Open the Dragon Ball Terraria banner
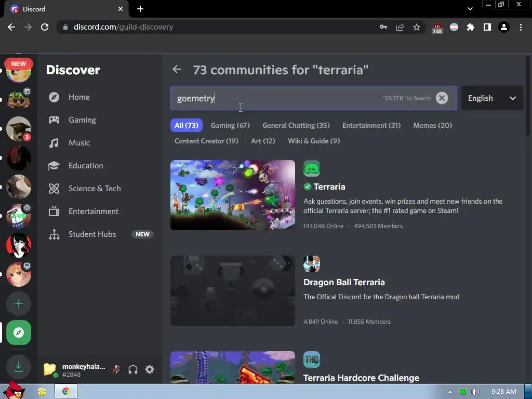The width and height of the screenshot is (532, 399). pos(232,291)
